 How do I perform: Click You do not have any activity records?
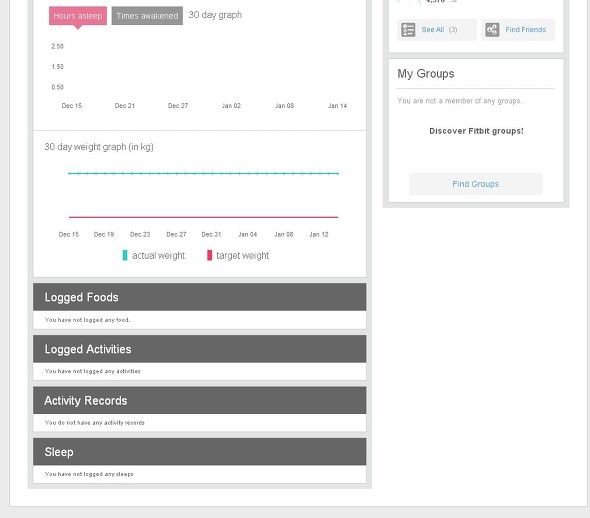pyautogui.click(x=94, y=423)
